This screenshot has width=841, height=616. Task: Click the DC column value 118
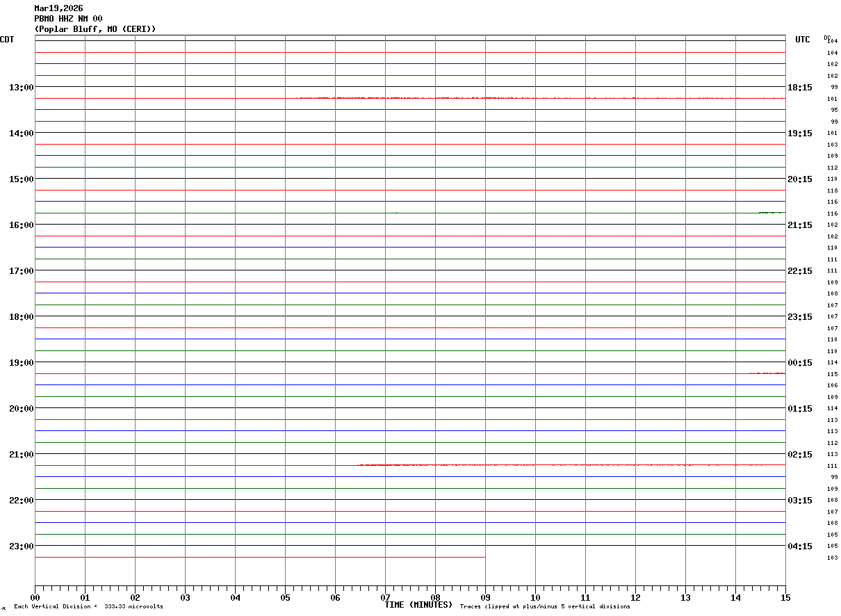[x=832, y=191]
